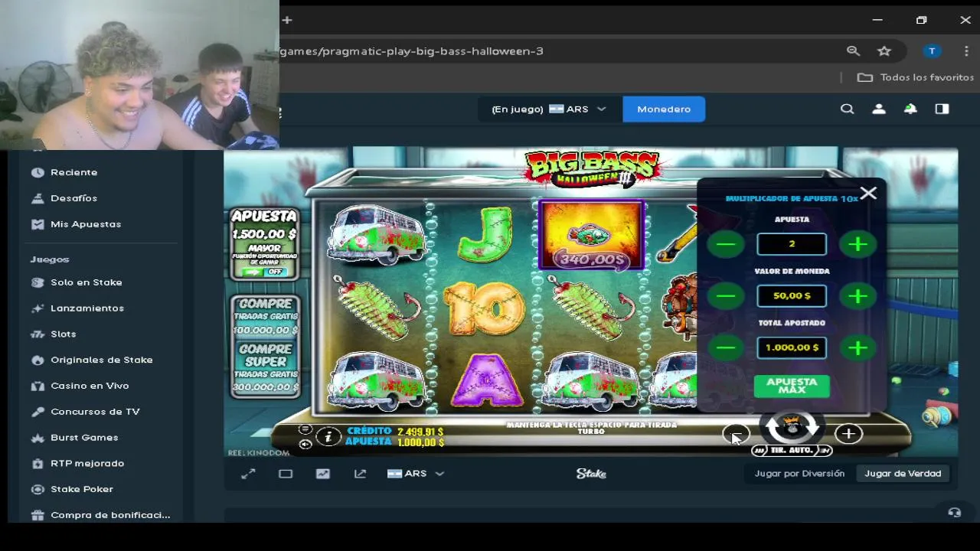The width and height of the screenshot is (980, 551).
Task: Click the Apuesta Máx button
Action: pos(792,386)
